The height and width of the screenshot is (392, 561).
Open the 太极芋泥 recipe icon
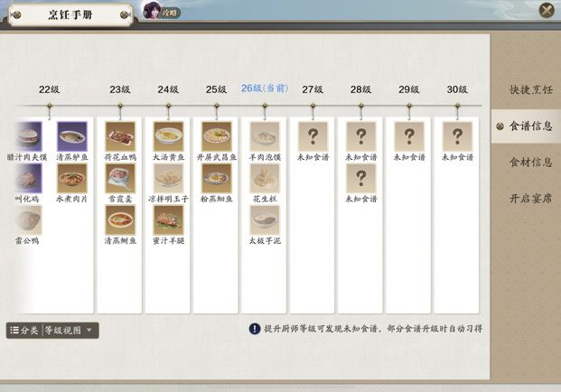pyautogui.click(x=265, y=220)
